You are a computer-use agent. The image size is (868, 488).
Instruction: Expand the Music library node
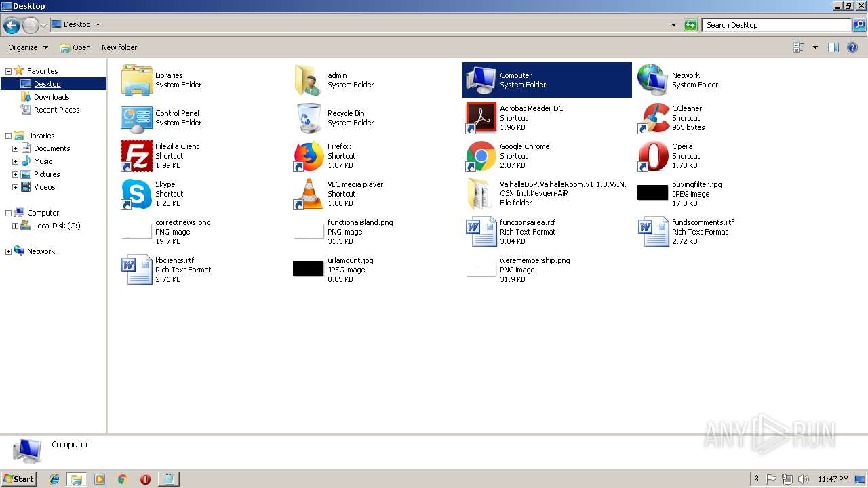(x=15, y=161)
